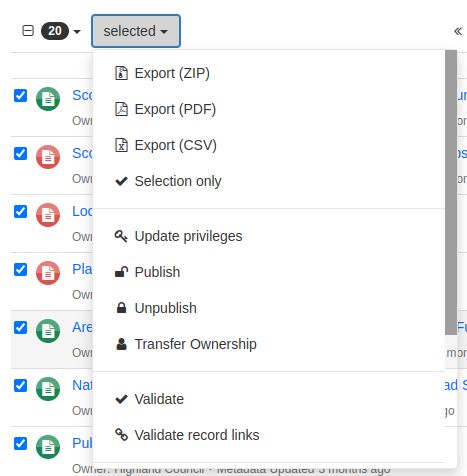Click the person icon for Transfer Ownership

coord(121,344)
